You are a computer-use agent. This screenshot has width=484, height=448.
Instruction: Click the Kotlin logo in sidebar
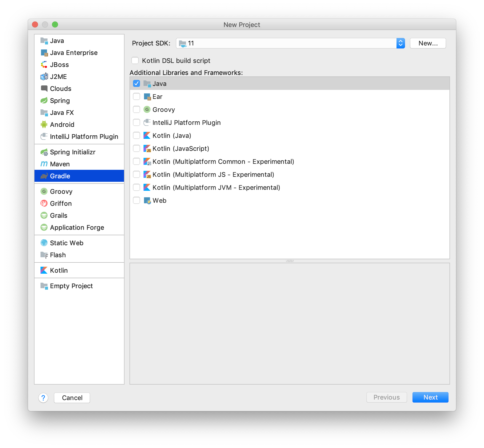pyautogui.click(x=44, y=270)
